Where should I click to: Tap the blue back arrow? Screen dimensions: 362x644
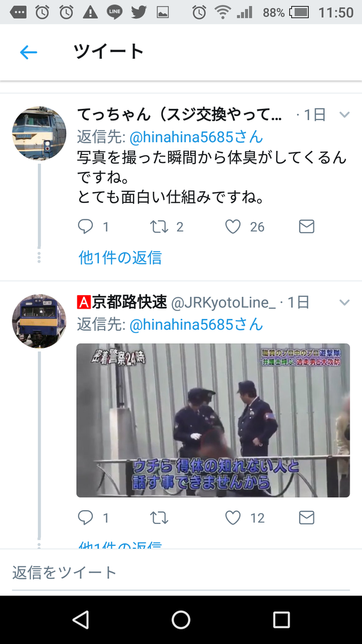tap(28, 52)
